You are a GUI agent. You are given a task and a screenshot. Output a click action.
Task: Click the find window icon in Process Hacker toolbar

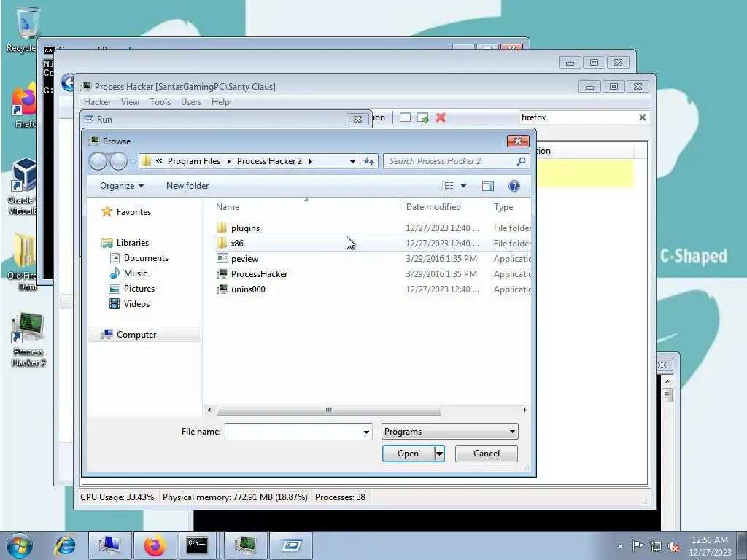(405, 117)
